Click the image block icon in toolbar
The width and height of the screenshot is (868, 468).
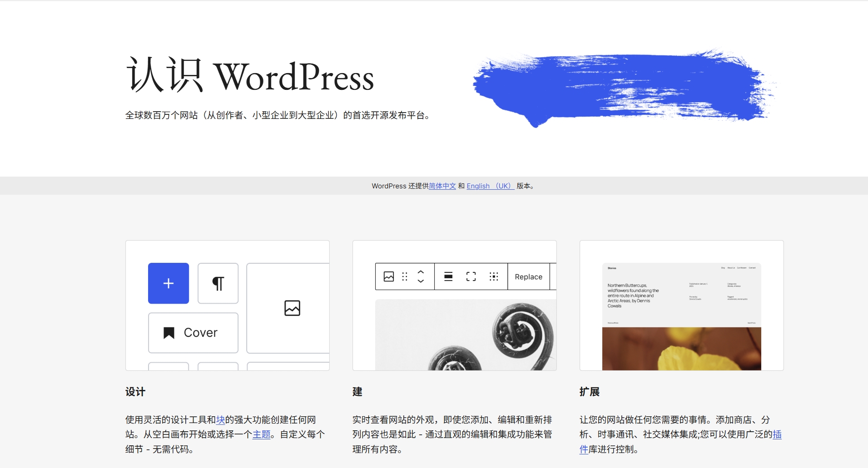389,276
